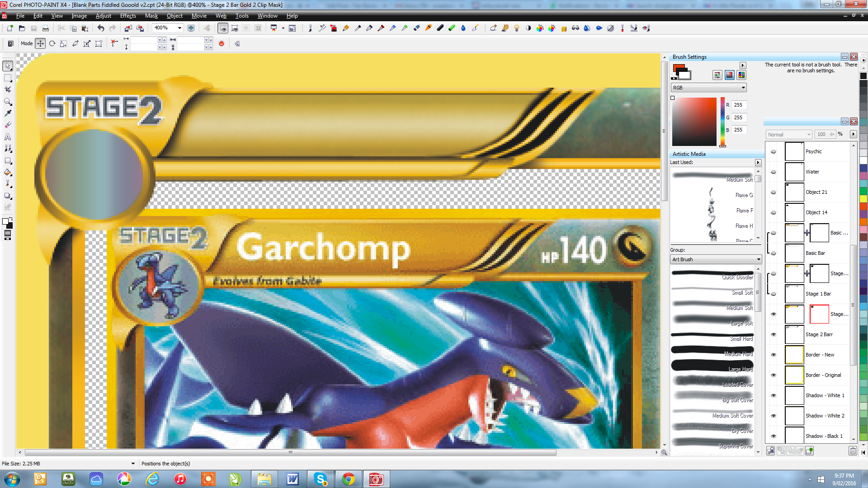Click Show color palettes button
868x488 pixels.
(x=741, y=75)
